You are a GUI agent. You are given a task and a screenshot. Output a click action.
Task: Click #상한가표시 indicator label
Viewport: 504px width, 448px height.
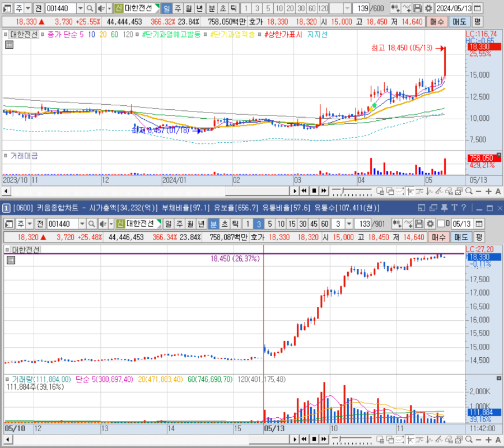283,34
